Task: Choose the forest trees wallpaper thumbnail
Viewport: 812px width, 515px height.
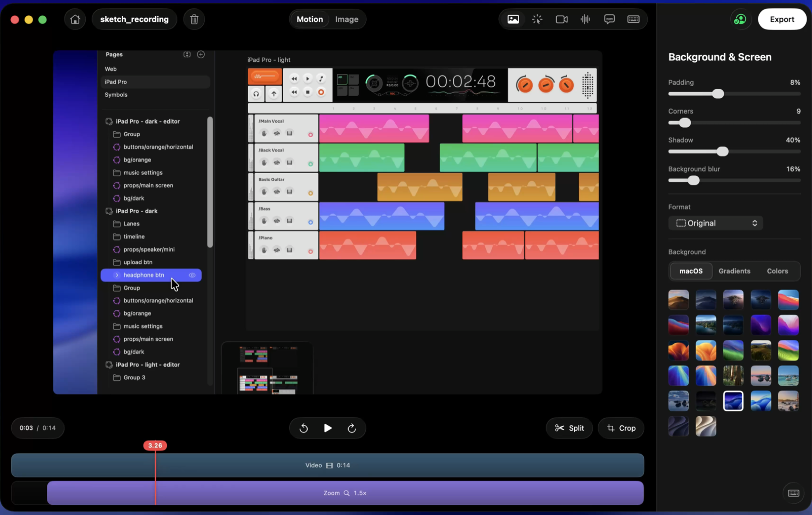Action: point(733,376)
